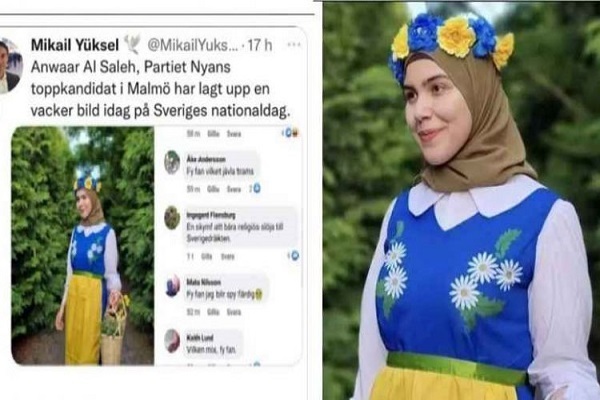Open the tweet's three-dot more menu
Viewport: 600px width, 400px height.
[x=294, y=45]
